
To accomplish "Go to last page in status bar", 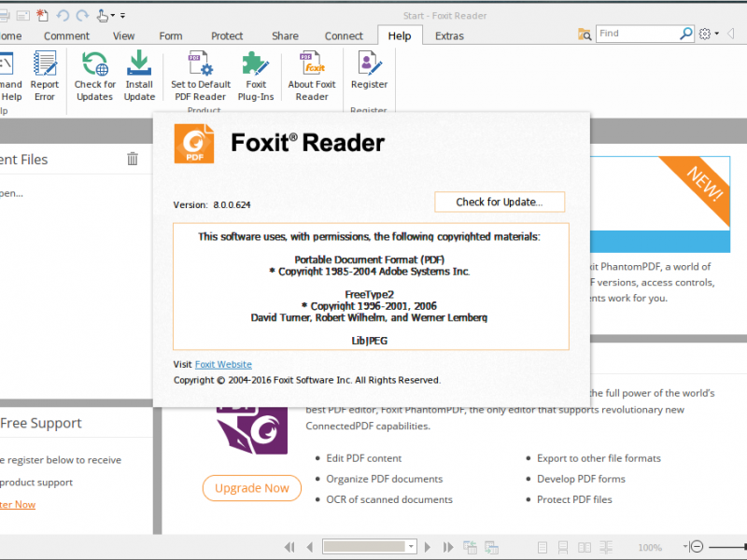I will 448,547.
